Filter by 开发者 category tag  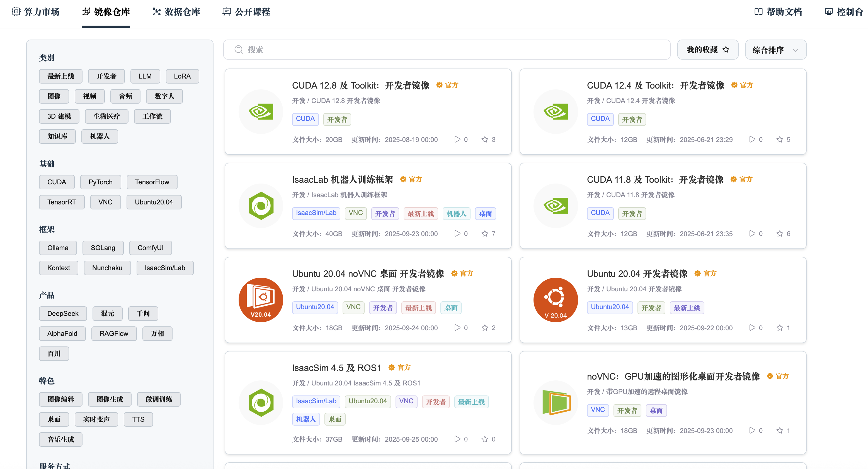(x=106, y=76)
